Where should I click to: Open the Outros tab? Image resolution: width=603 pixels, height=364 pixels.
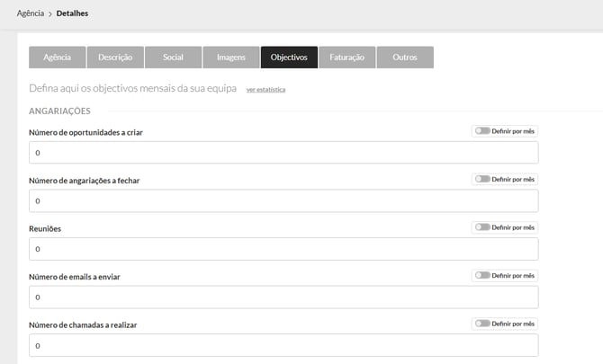(404, 58)
